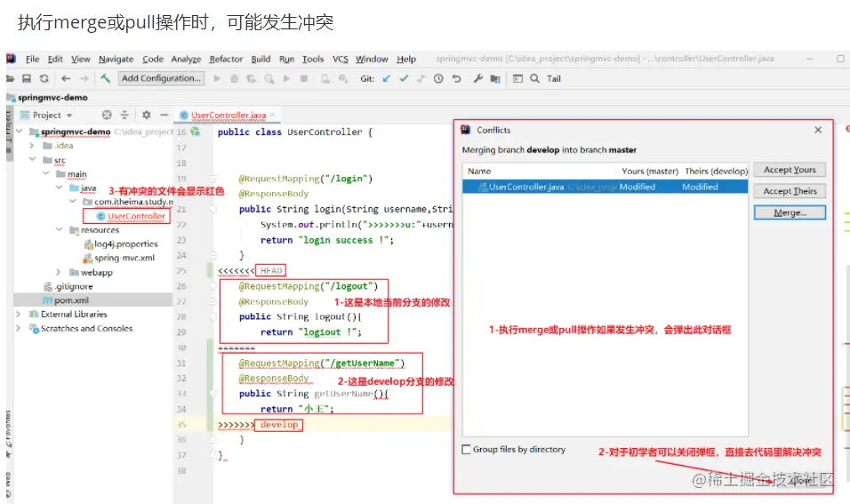Click the Debug bug icon in toolbar
850x504 pixels.
pos(234,78)
